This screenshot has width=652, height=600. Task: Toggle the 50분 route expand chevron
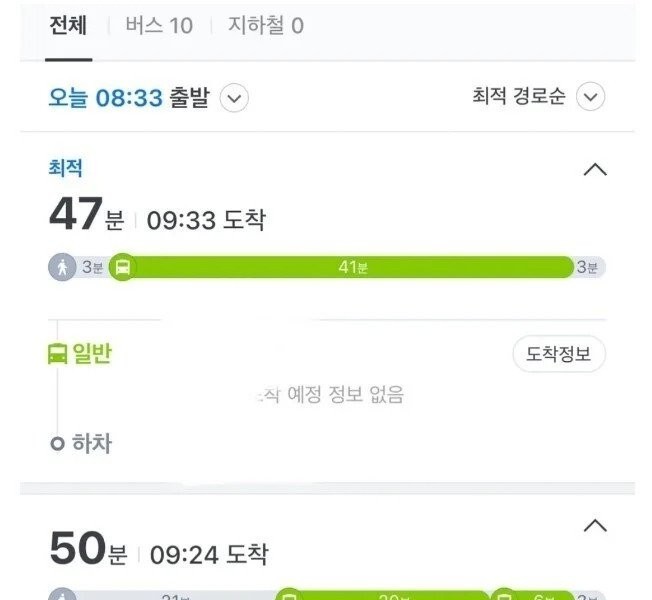click(595, 526)
